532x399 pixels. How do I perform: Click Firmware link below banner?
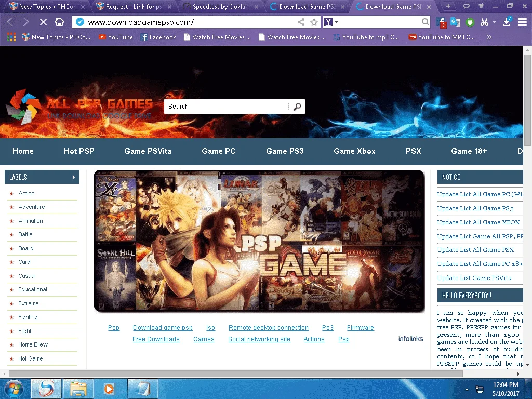click(x=361, y=328)
